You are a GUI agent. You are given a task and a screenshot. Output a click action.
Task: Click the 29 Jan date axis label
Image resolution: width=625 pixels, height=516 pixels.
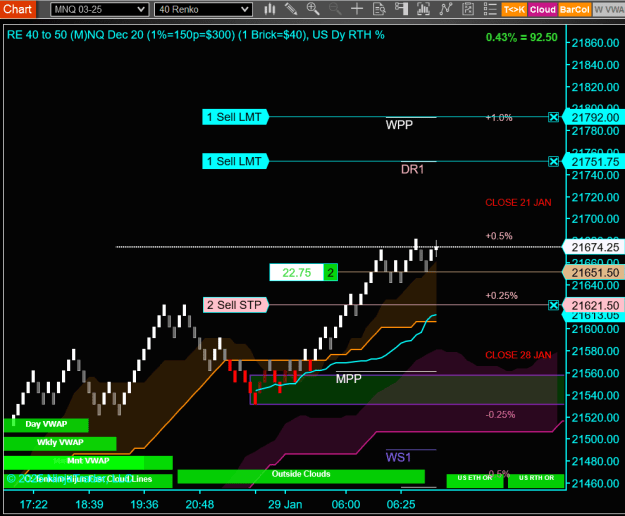(285, 504)
